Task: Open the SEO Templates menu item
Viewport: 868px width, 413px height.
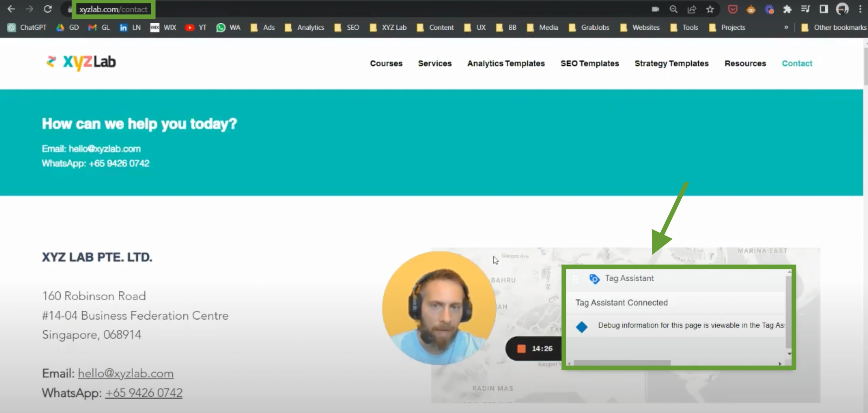Action: pos(590,63)
